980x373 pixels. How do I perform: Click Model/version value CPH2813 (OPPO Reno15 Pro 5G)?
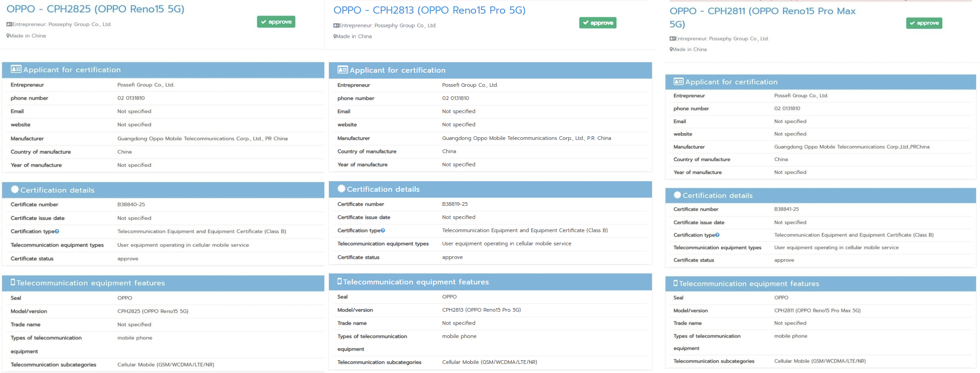click(x=482, y=310)
